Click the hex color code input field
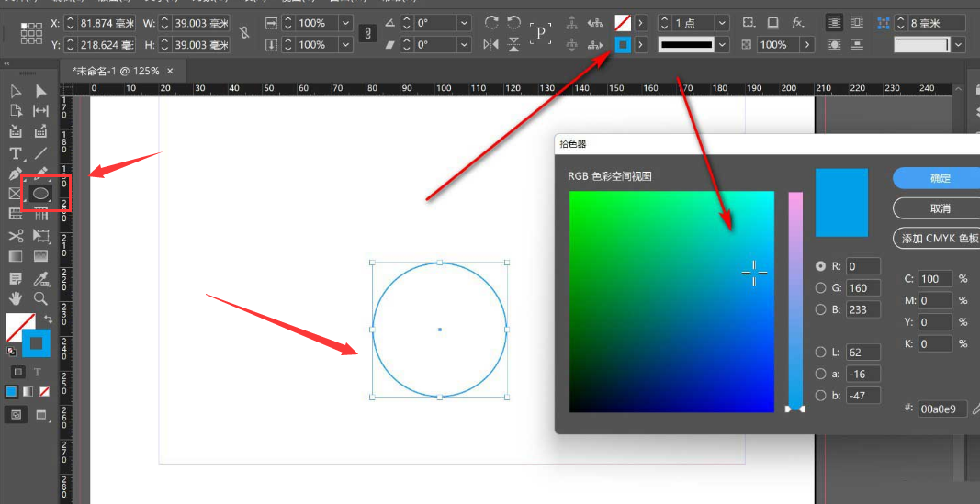The width and height of the screenshot is (980, 504). (x=941, y=409)
